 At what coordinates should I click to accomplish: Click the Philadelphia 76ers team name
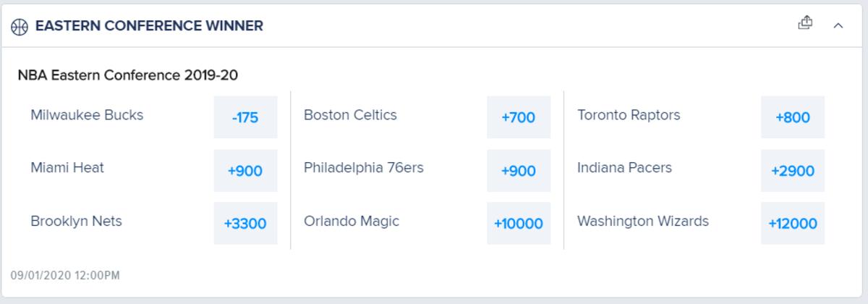364,168
